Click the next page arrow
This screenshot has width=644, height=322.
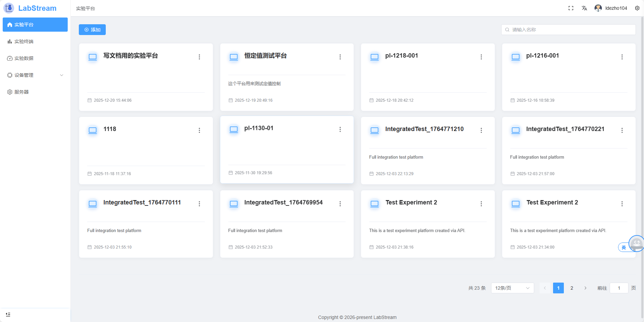click(x=585, y=288)
